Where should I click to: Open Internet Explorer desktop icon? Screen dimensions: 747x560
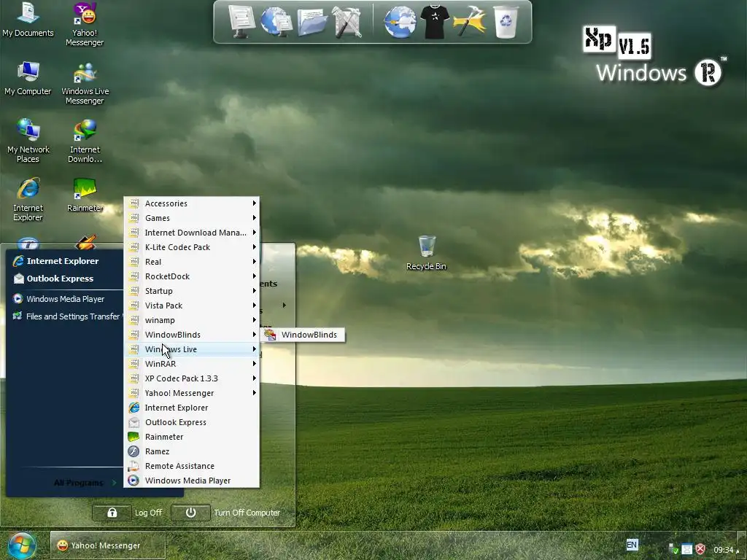tap(28, 199)
